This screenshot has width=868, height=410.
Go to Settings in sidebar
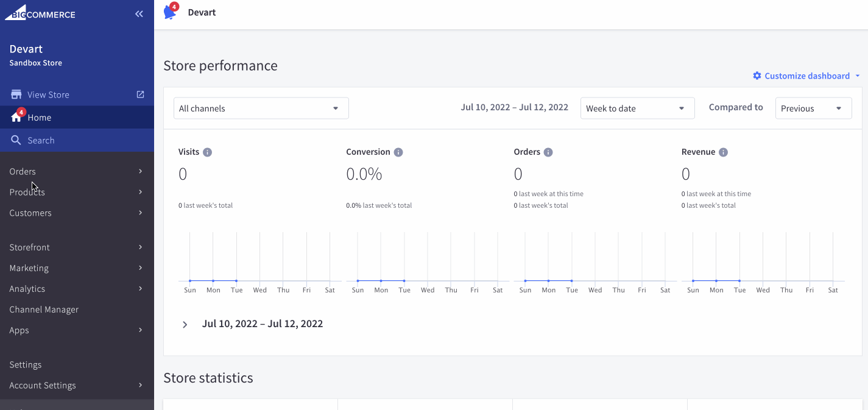tap(26, 364)
